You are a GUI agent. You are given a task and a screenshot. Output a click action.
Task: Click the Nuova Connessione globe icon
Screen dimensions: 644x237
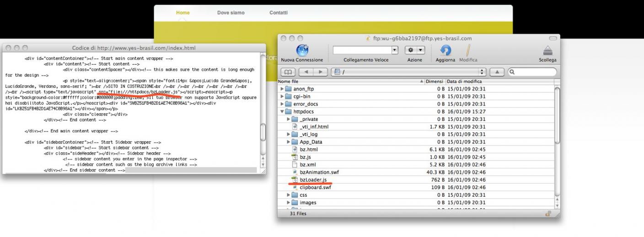[x=302, y=50]
